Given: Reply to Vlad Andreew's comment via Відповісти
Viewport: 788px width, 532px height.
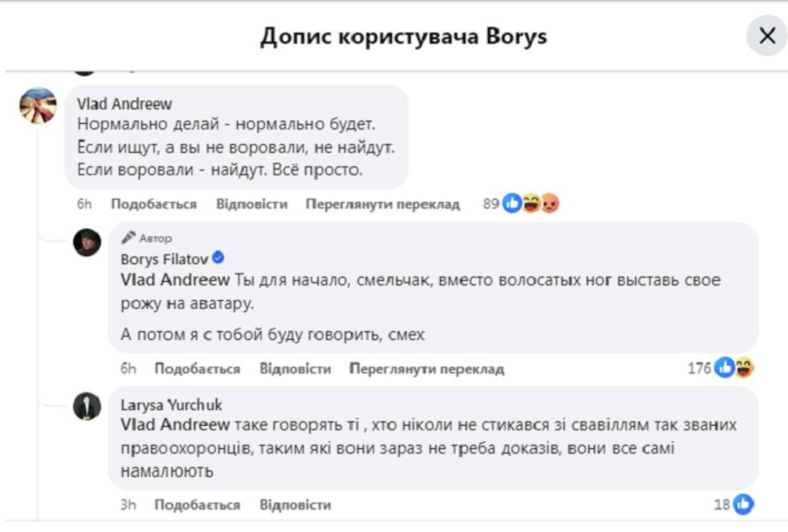Looking at the screenshot, I should pos(252,204).
